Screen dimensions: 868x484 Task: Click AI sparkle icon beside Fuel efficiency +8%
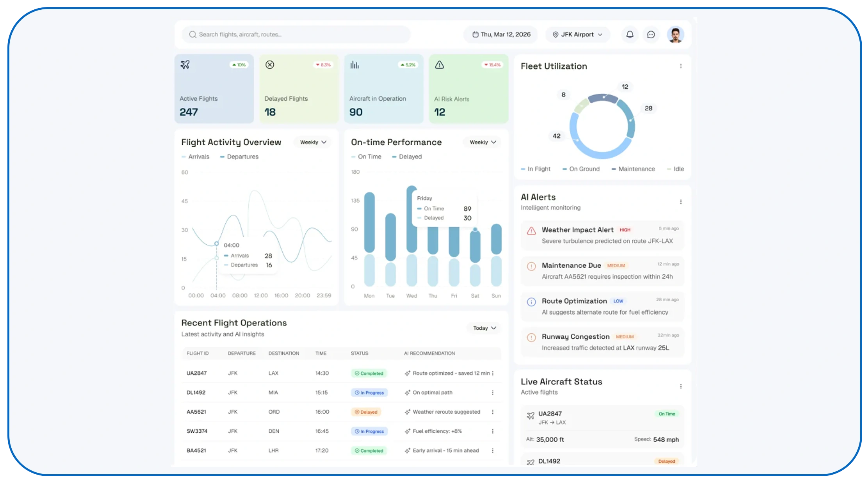click(407, 431)
